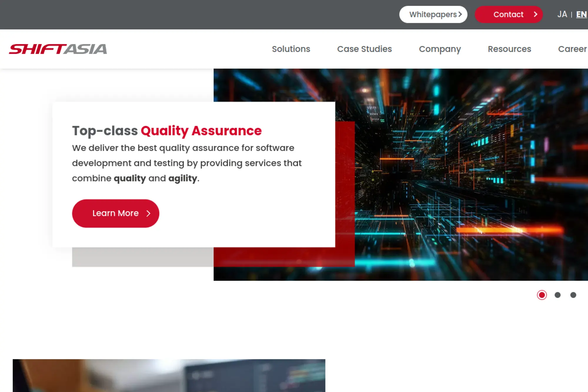Click the arrow icon in Contact button

[535, 14]
